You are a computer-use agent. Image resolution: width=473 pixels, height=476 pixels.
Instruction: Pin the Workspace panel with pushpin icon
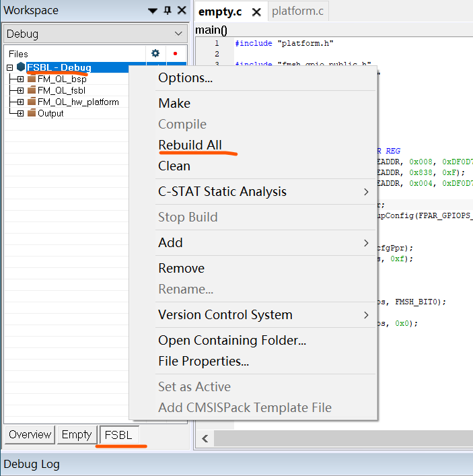168,11
